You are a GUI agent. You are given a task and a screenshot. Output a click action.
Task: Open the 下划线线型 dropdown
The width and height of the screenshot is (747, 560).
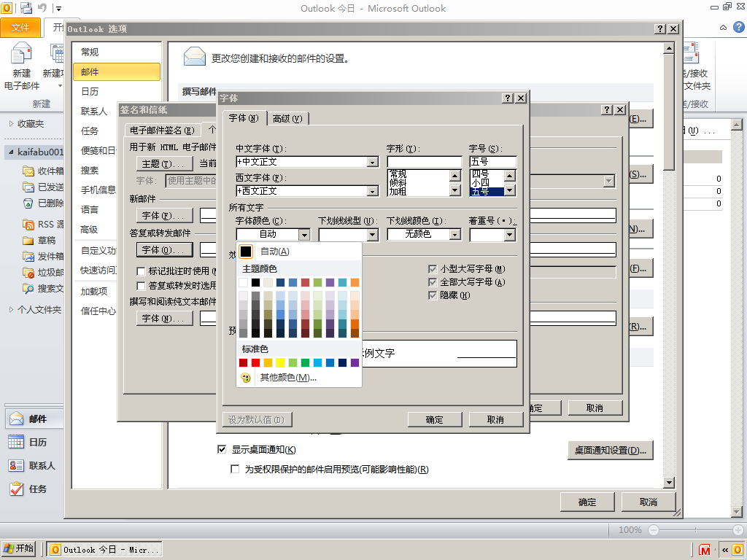(373, 235)
